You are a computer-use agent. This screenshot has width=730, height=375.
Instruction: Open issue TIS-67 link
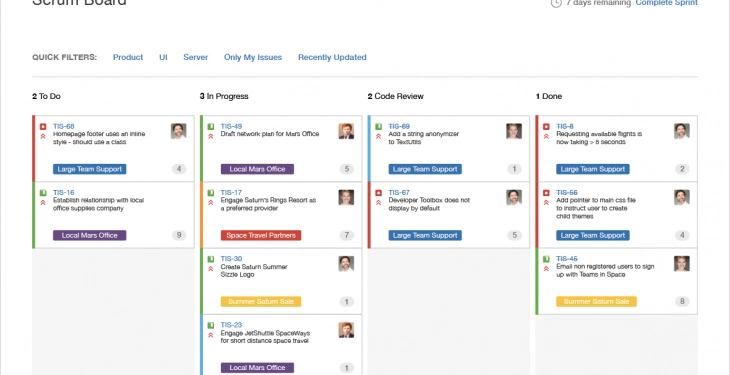click(x=399, y=192)
